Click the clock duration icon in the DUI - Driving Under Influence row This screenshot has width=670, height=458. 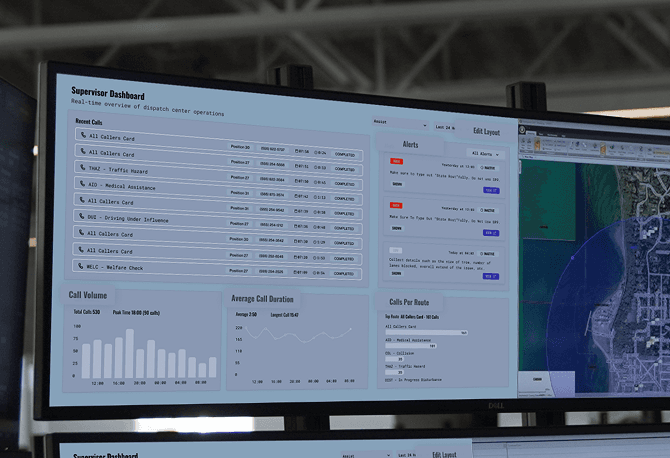[316, 227]
